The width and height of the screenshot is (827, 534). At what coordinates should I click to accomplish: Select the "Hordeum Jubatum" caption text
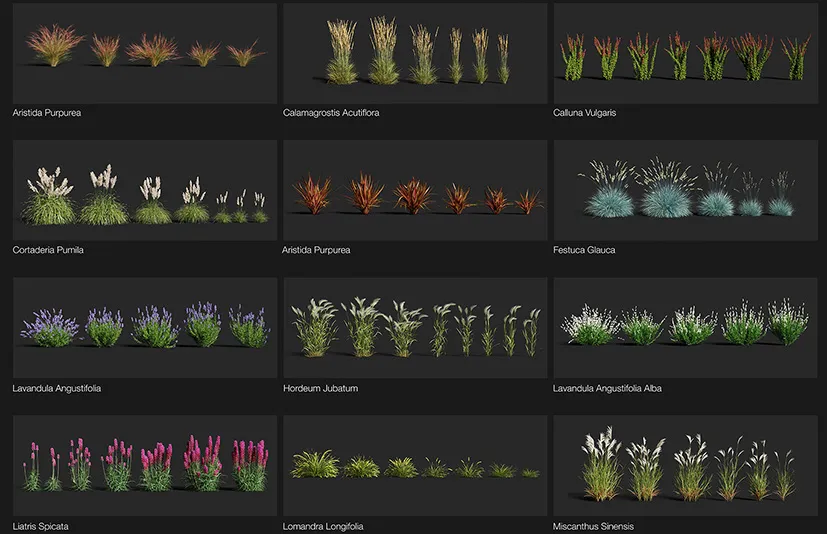pos(320,388)
